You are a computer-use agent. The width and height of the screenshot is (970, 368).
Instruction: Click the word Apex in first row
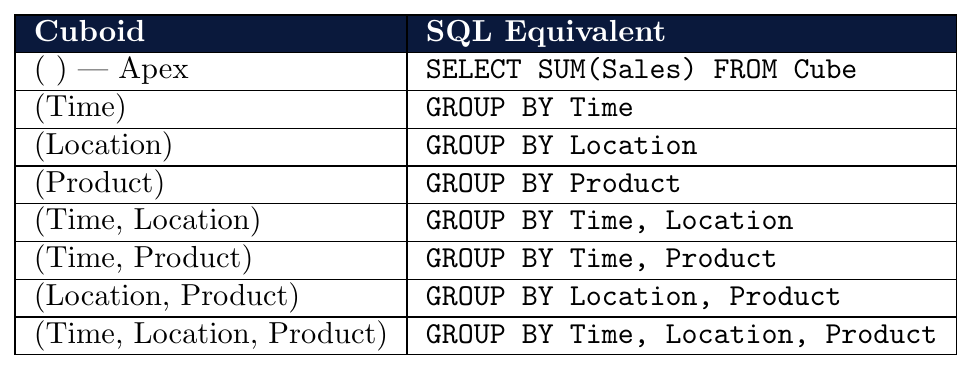[x=153, y=70]
